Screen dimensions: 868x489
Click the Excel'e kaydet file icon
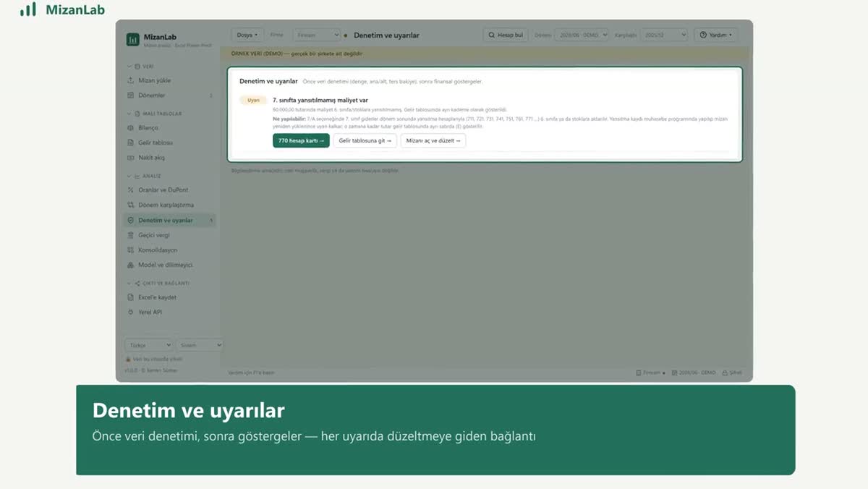131,297
